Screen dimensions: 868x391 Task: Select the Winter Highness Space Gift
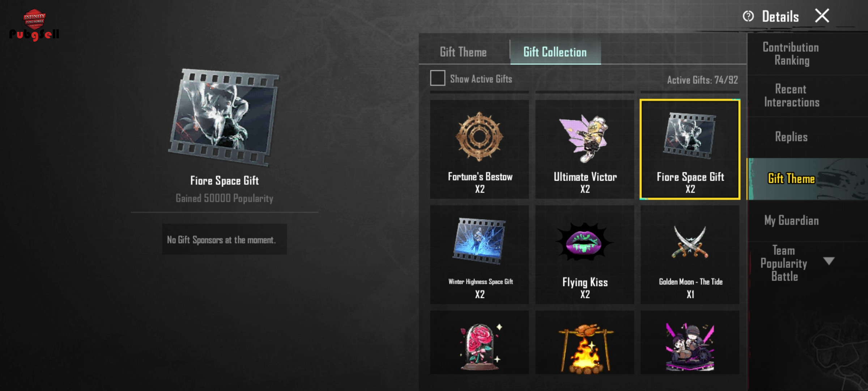[x=479, y=255]
